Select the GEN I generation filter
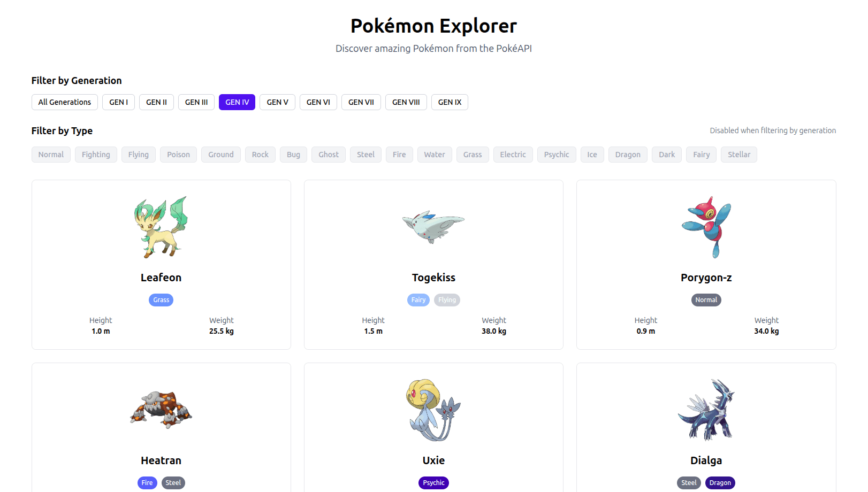The image size is (868, 492). (x=118, y=102)
